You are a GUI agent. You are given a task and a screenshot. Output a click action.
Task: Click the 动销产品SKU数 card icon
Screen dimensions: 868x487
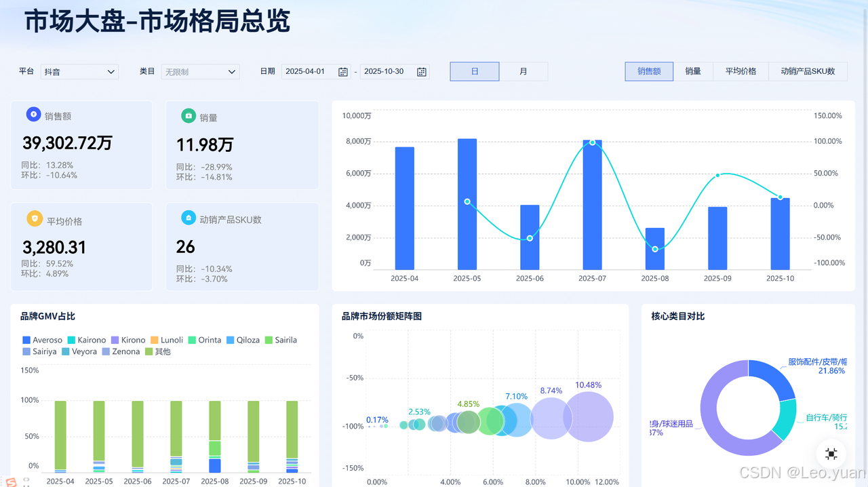[189, 218]
